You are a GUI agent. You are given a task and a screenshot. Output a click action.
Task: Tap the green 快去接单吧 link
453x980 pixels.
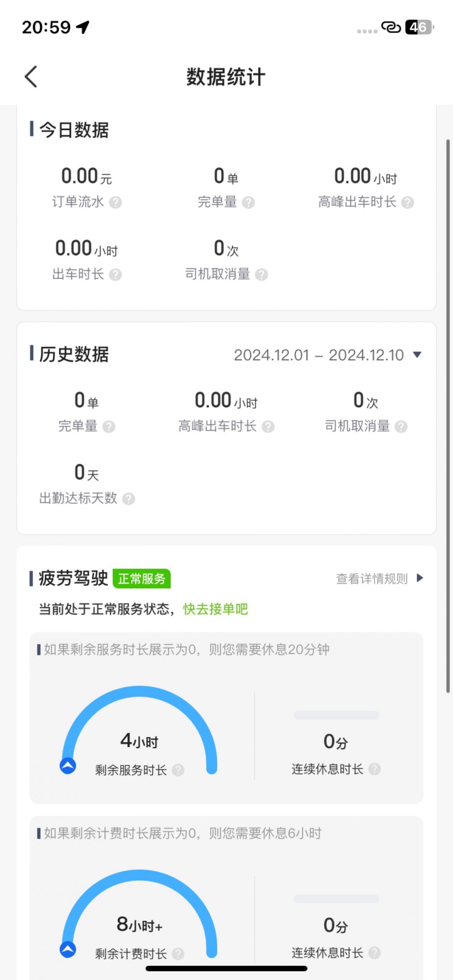coord(215,609)
